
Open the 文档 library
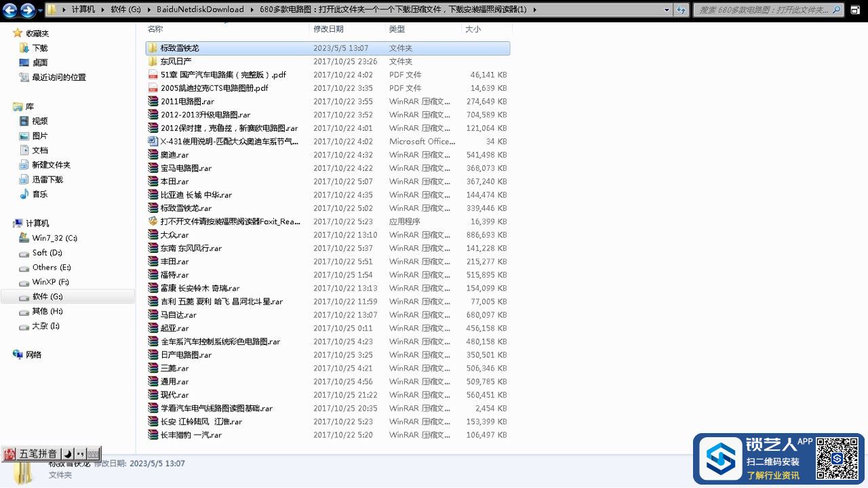click(x=40, y=150)
